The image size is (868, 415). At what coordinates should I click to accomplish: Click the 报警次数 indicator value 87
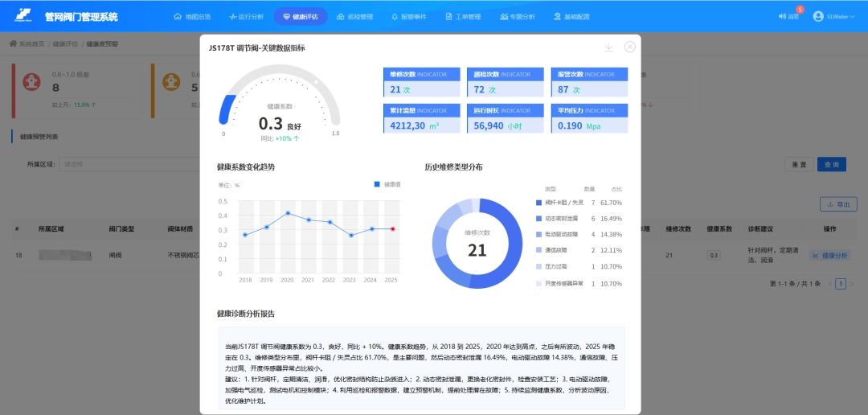(x=563, y=90)
